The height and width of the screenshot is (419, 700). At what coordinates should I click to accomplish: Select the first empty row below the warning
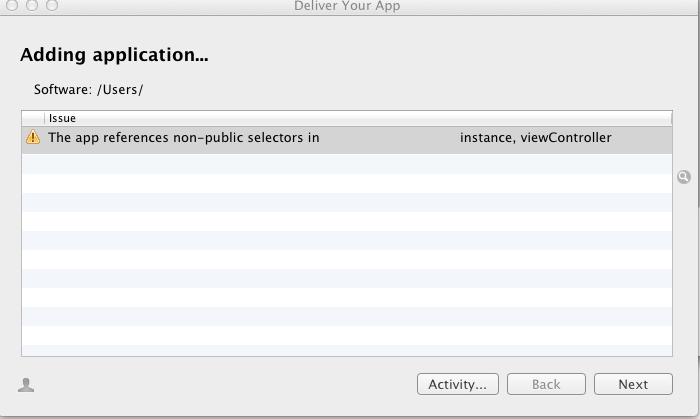coord(347,164)
